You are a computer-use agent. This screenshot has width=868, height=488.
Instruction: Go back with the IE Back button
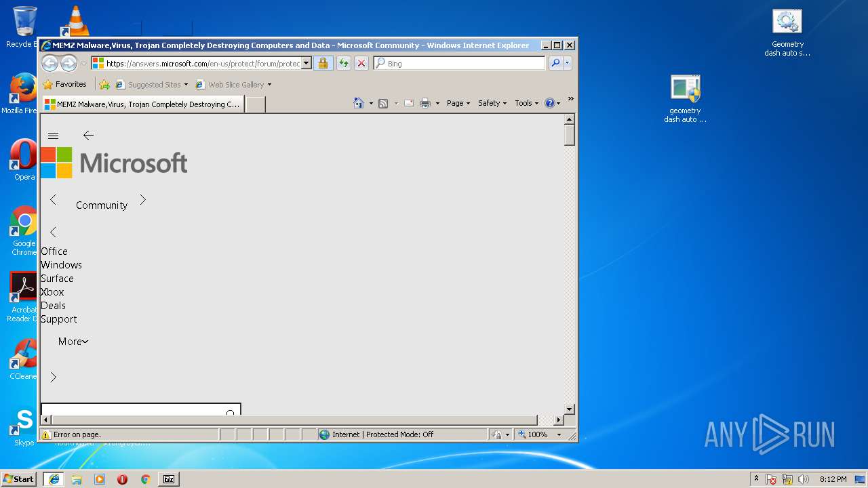point(50,63)
